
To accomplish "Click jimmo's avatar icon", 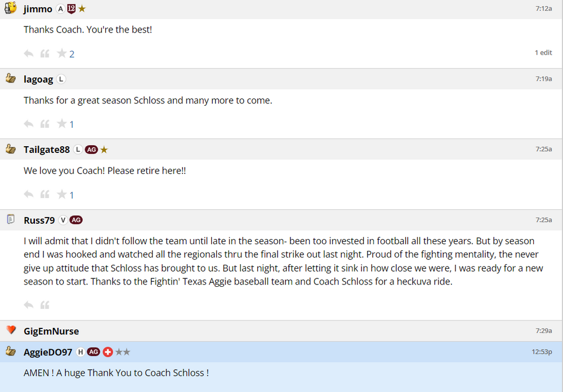I will (x=11, y=8).
